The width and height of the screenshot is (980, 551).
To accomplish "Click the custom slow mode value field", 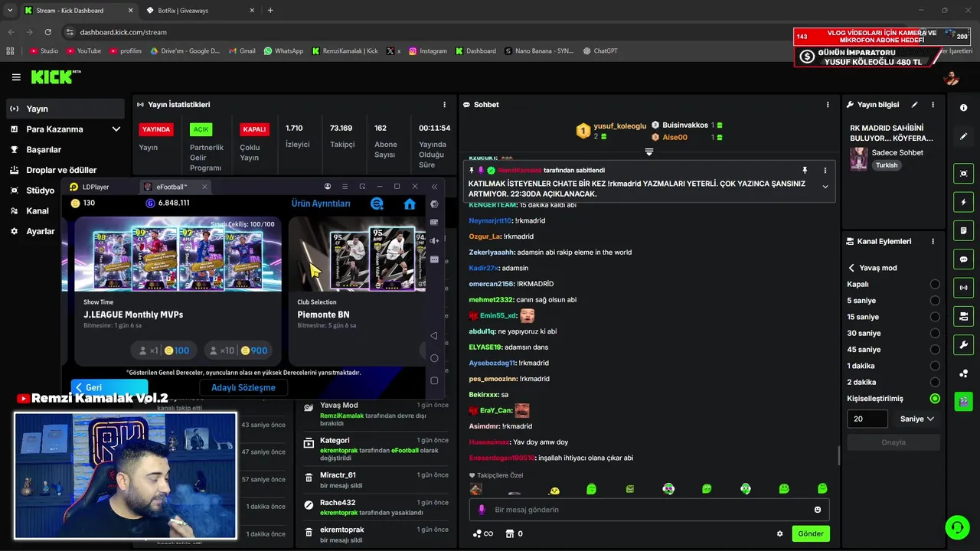I will click(x=867, y=419).
